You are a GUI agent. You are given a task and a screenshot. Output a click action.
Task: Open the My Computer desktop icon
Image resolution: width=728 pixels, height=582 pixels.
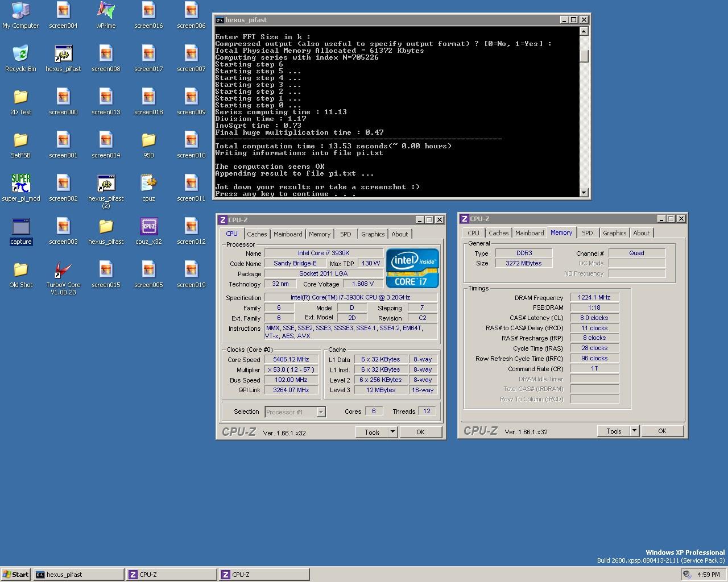click(x=20, y=15)
